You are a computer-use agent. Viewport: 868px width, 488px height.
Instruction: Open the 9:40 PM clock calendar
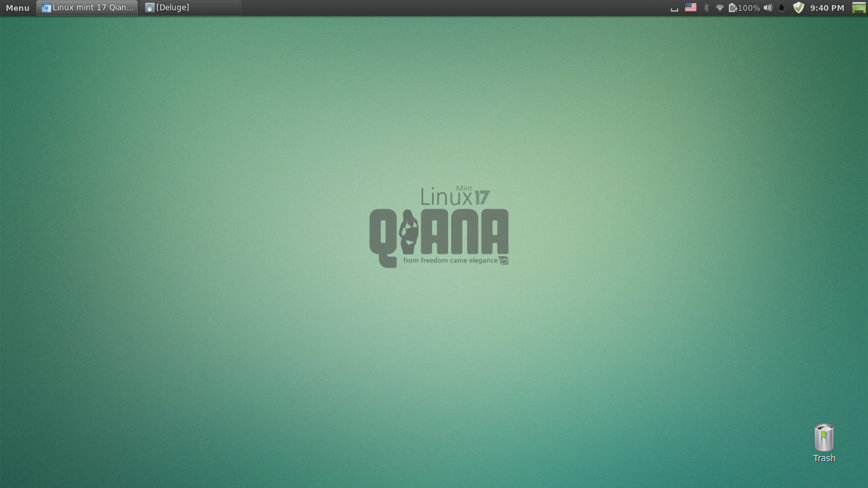pyautogui.click(x=827, y=8)
